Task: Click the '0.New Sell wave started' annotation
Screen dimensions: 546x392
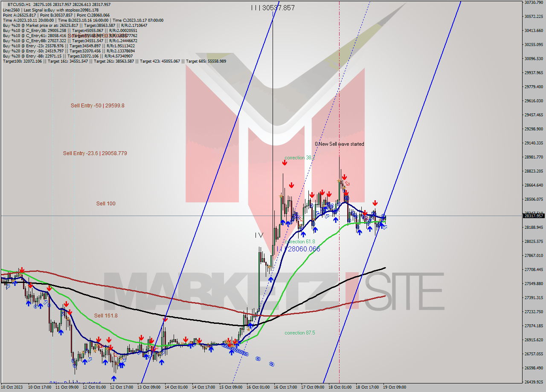Action: click(340, 144)
